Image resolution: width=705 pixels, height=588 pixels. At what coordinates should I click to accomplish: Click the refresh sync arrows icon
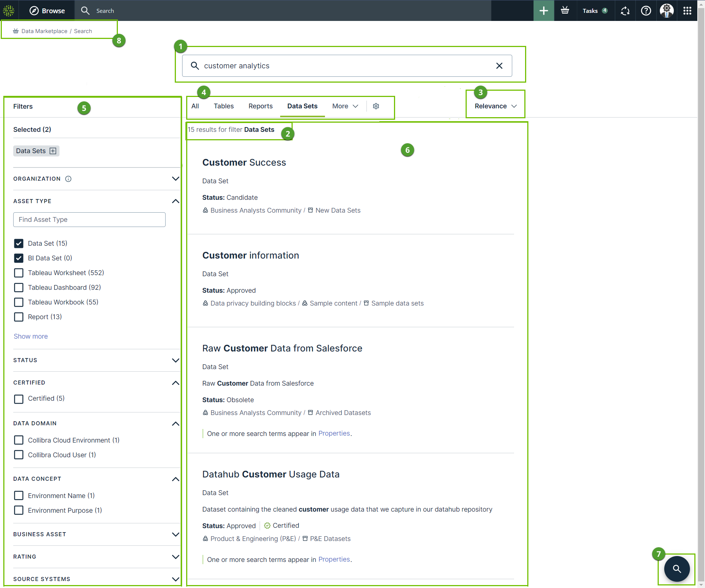(625, 11)
